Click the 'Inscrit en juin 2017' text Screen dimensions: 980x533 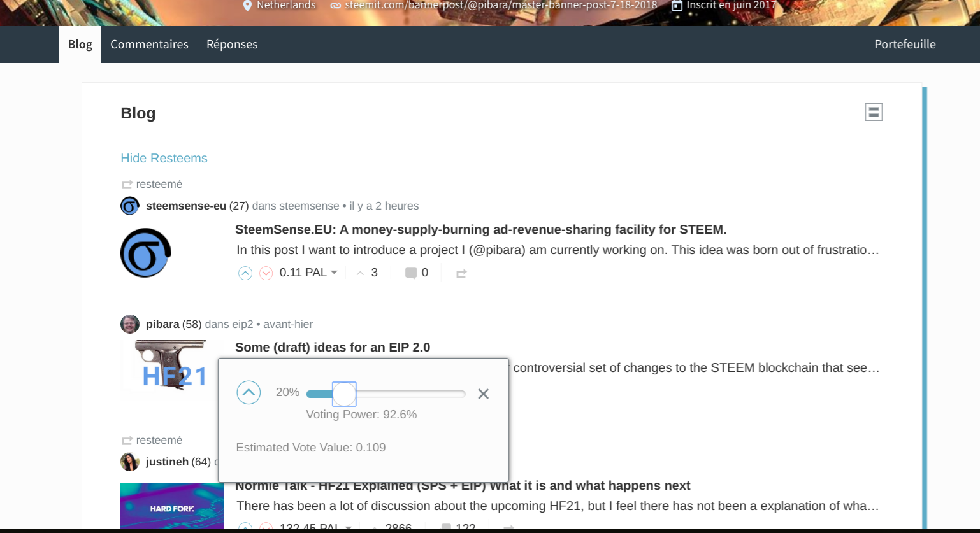pos(731,5)
